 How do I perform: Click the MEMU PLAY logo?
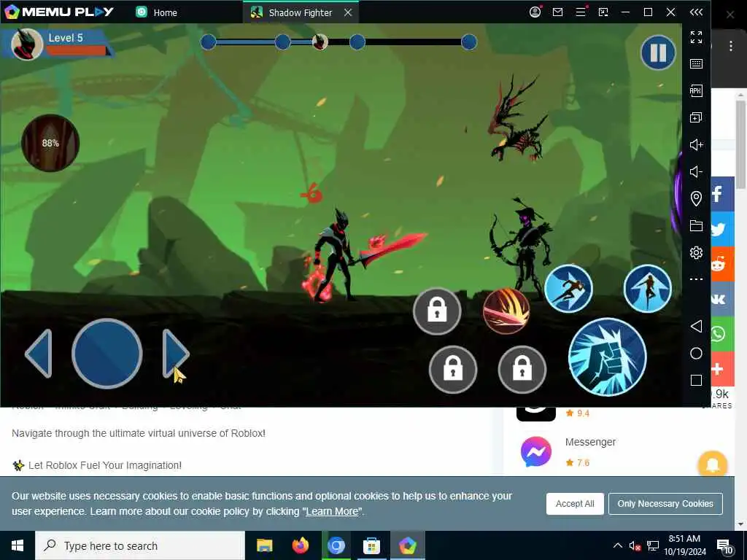click(x=59, y=12)
